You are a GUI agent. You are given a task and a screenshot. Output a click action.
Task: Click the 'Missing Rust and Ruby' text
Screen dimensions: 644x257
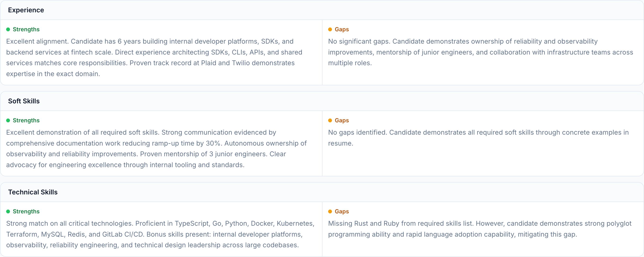point(480,229)
